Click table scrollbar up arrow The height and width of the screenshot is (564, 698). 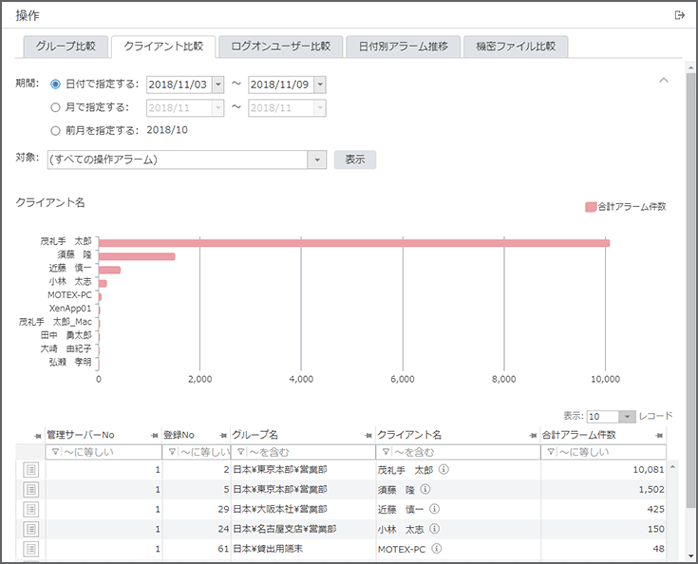click(x=673, y=467)
